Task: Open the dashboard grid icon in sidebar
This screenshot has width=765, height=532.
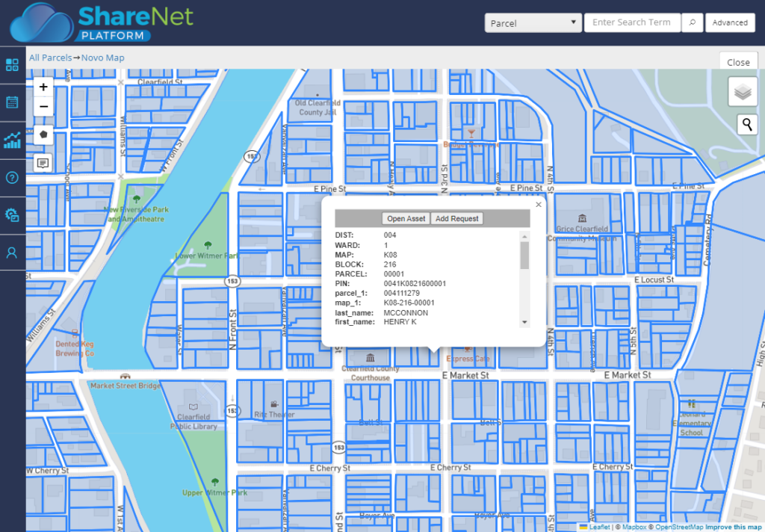Action: tap(12, 64)
